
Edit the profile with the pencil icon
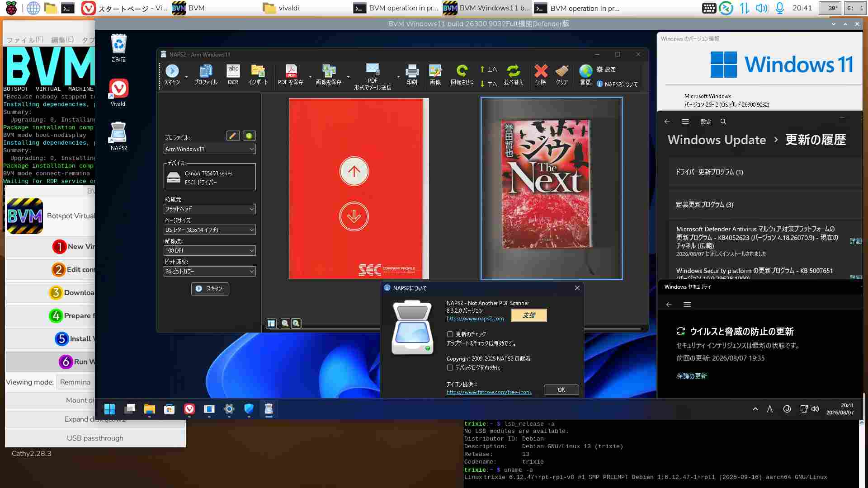pos(233,136)
